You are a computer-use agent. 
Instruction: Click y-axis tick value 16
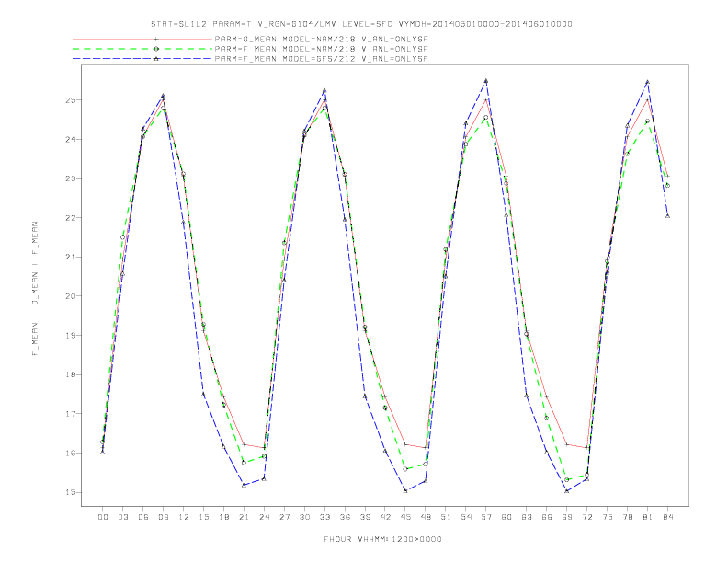click(71, 453)
